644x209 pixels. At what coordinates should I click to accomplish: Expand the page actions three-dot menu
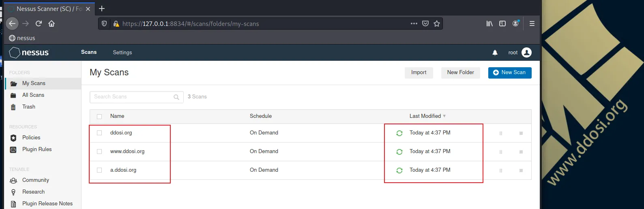[x=414, y=23]
